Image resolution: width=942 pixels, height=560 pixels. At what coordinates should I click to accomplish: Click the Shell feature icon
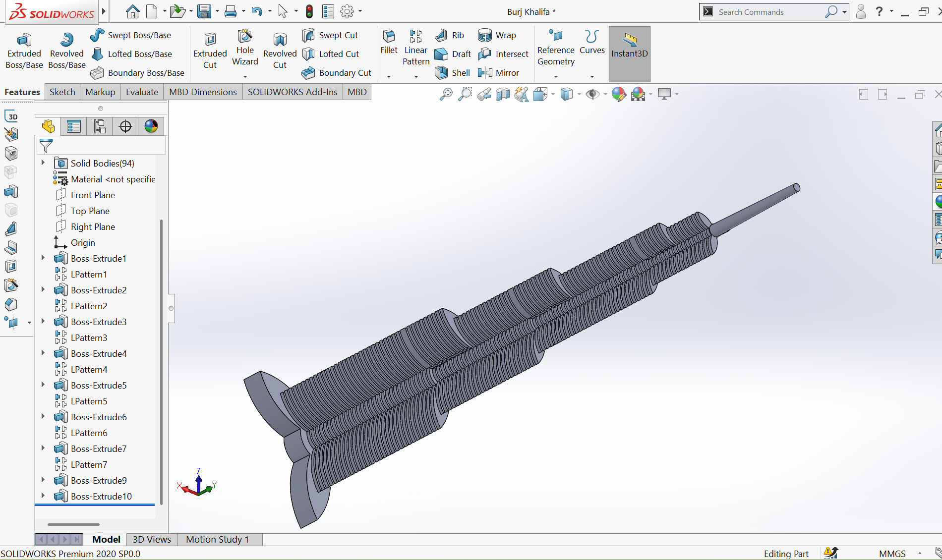tap(441, 73)
